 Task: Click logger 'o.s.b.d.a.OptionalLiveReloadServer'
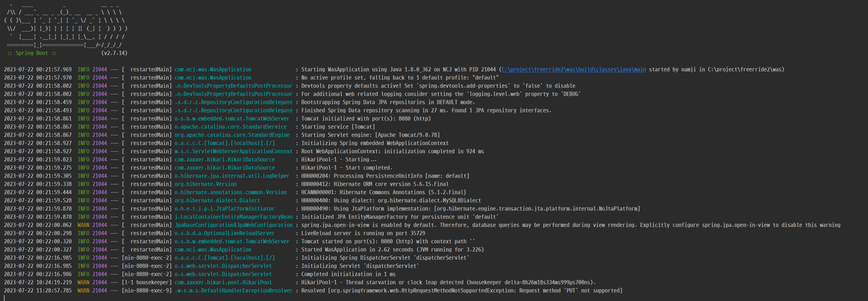[225, 233]
